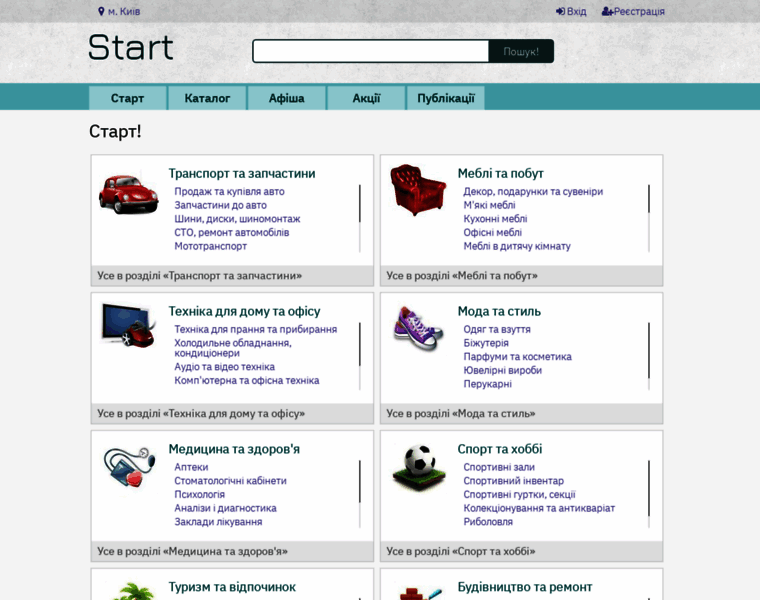Click the Пошук! search button
Viewport: 760px width, 600px height.
coord(521,51)
